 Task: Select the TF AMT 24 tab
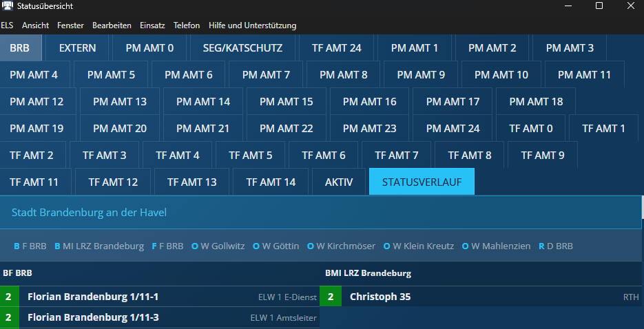(x=336, y=48)
